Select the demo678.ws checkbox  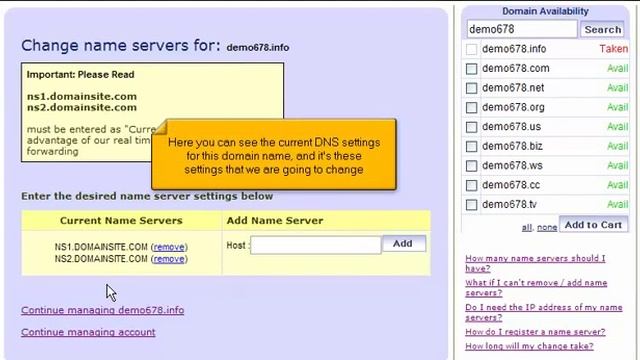point(471,166)
